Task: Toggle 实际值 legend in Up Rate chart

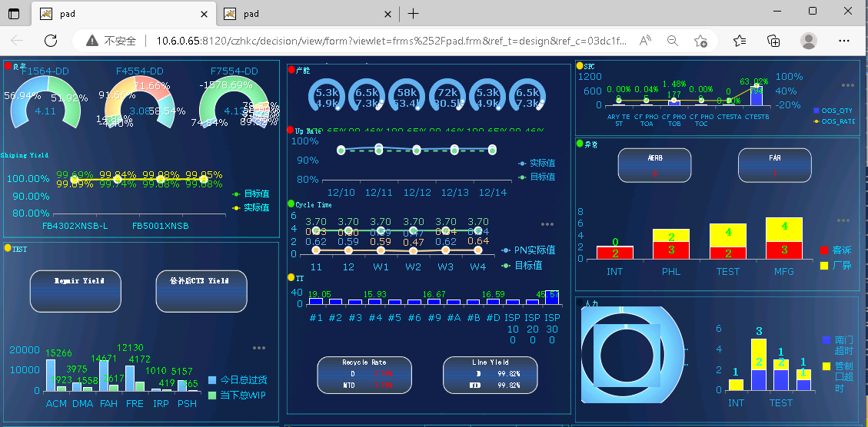Action: (537, 163)
